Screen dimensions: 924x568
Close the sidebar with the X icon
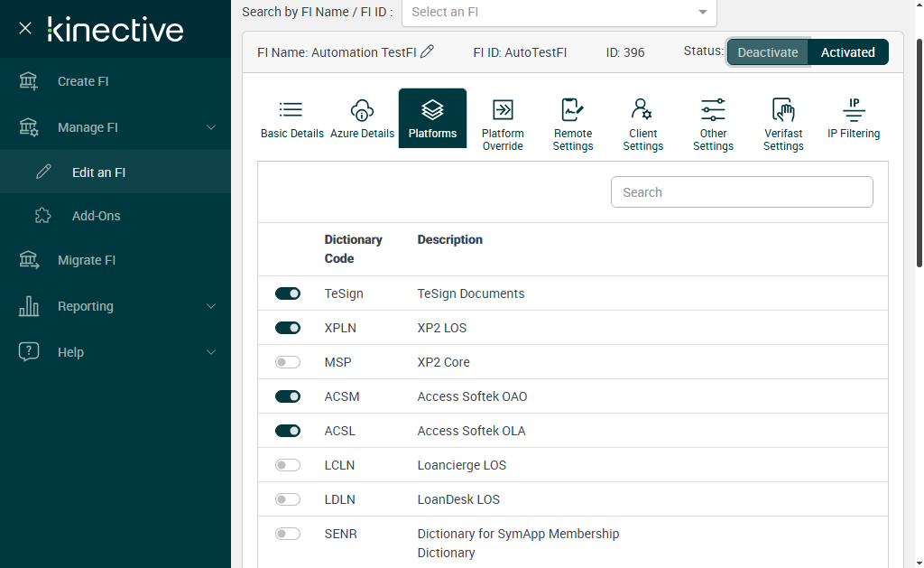click(x=24, y=28)
